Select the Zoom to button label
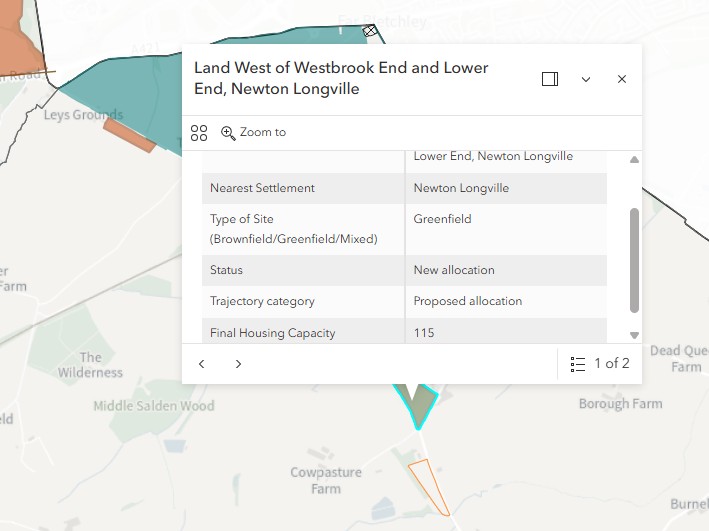This screenshot has width=709, height=531. [x=263, y=132]
